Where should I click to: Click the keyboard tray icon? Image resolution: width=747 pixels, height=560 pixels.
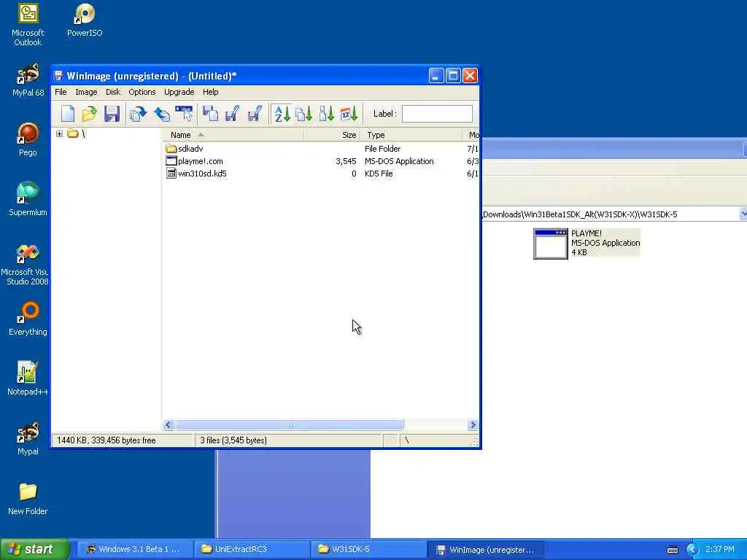click(672, 550)
